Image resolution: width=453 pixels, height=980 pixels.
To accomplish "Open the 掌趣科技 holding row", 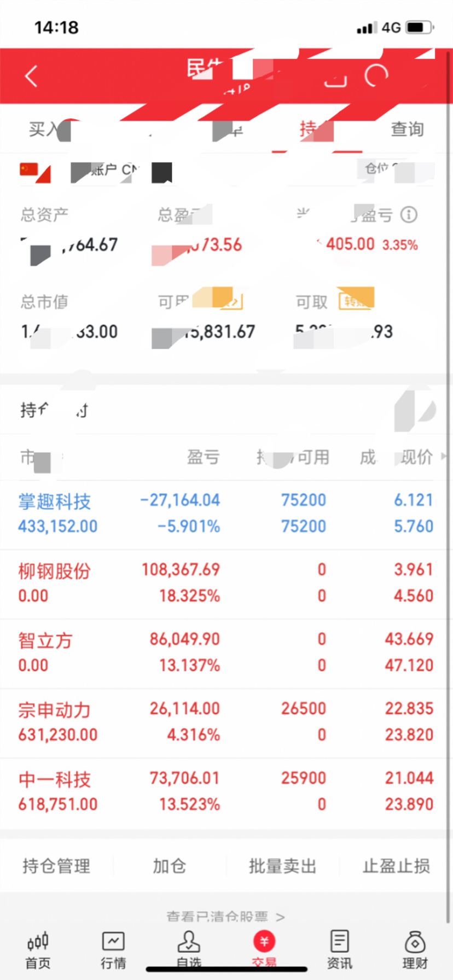I will 226,514.
